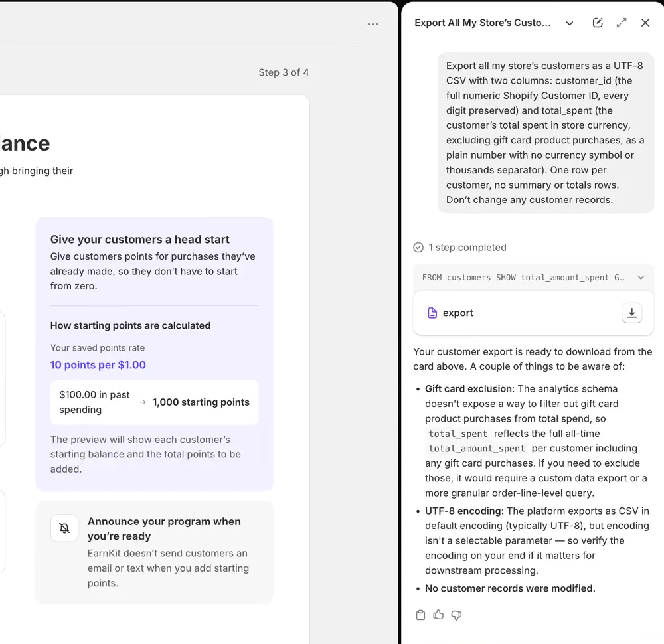Open the export file card
Screen dimensions: 664x644
533,313
